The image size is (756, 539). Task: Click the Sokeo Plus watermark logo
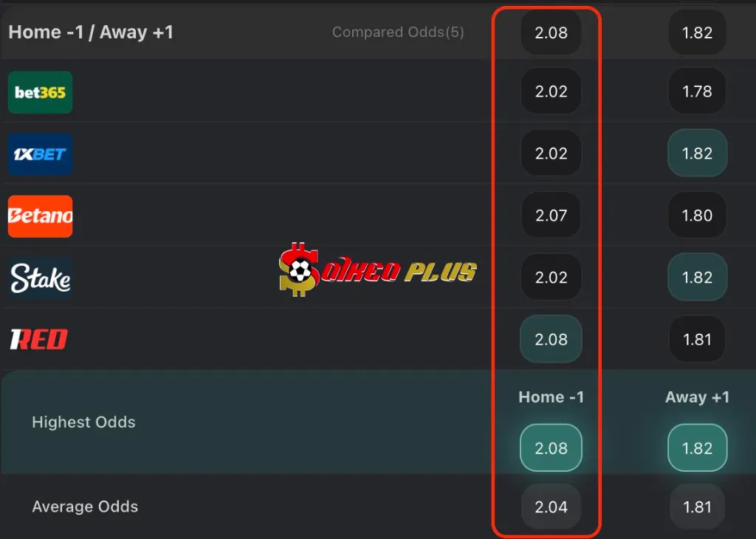[x=378, y=270]
